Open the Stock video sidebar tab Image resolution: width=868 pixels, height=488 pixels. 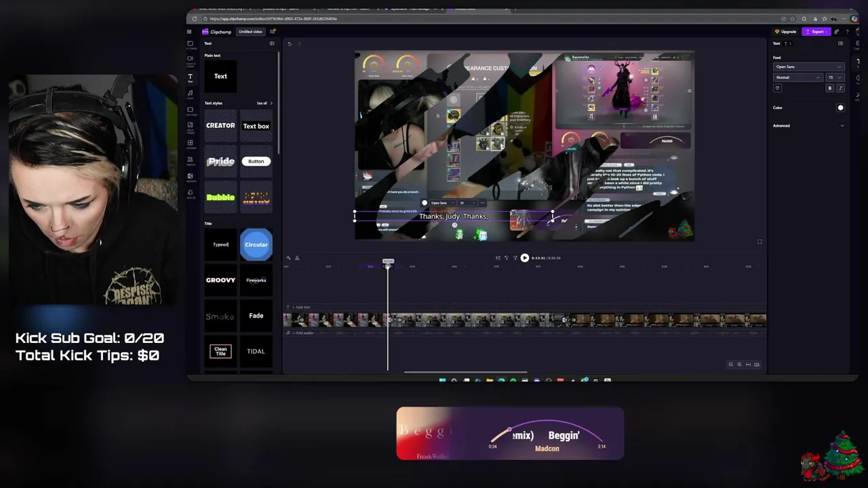pos(191,110)
